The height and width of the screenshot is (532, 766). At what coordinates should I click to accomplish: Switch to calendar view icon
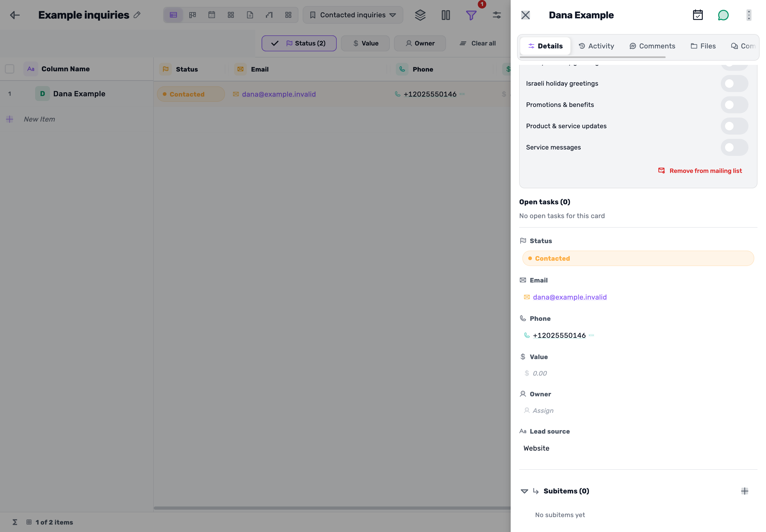coord(212,15)
